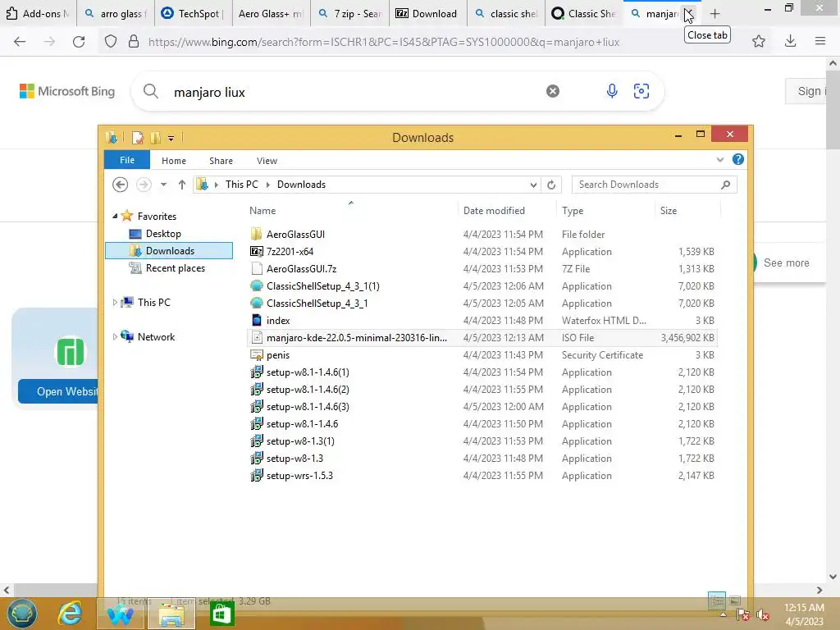Select Desktop in Favorites

pos(163,234)
